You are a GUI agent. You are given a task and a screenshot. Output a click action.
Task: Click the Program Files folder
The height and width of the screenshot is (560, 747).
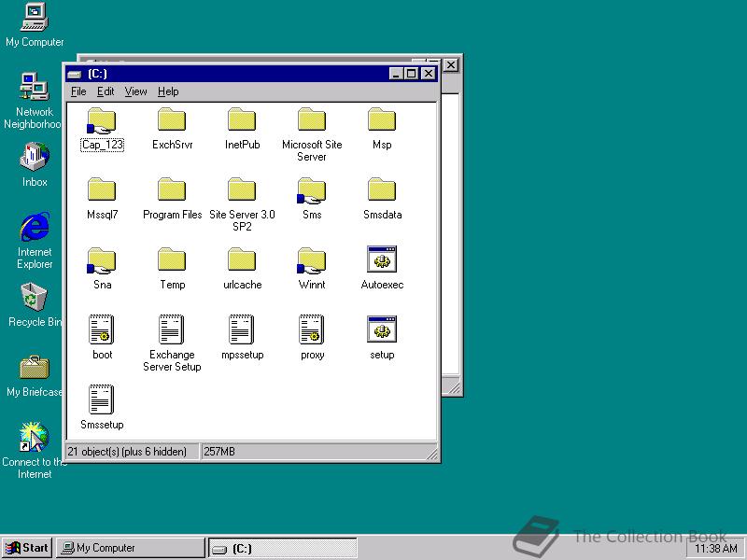[x=172, y=199]
